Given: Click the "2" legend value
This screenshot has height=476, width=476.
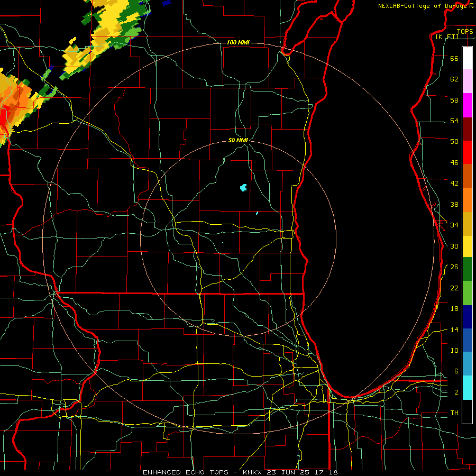Looking at the screenshot, I should click(456, 392).
